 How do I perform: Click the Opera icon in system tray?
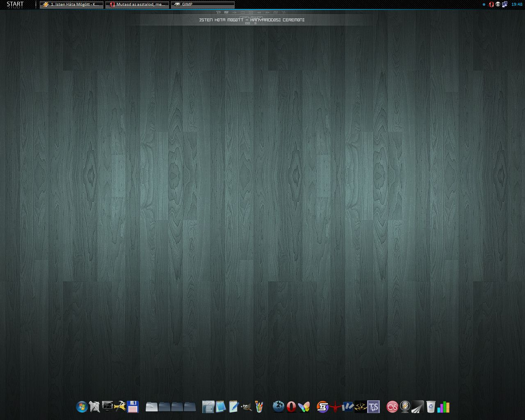tap(491, 5)
